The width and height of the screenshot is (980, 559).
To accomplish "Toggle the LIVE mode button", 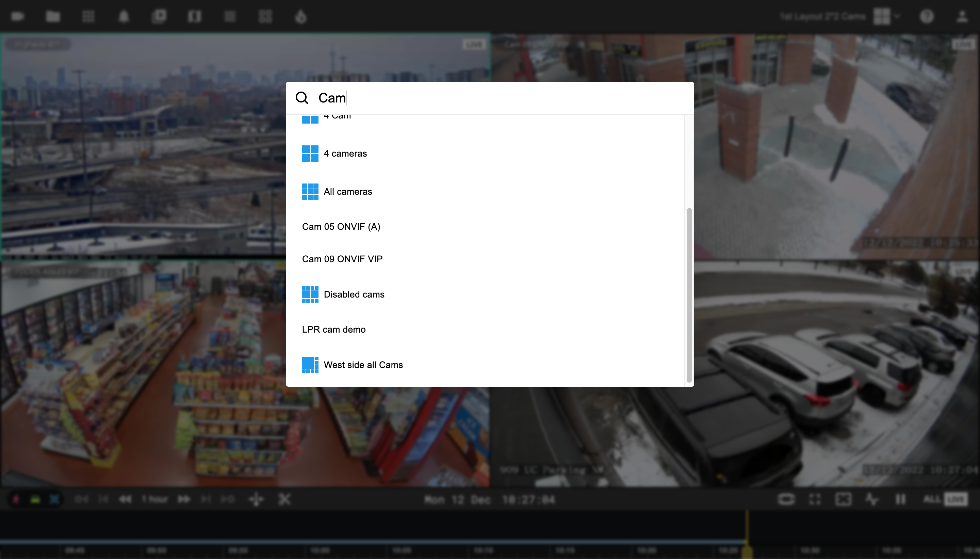I will (955, 499).
